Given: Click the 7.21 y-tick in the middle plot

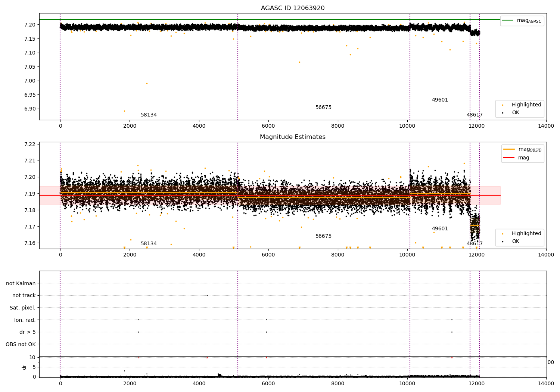Looking at the screenshot, I should pos(30,161).
